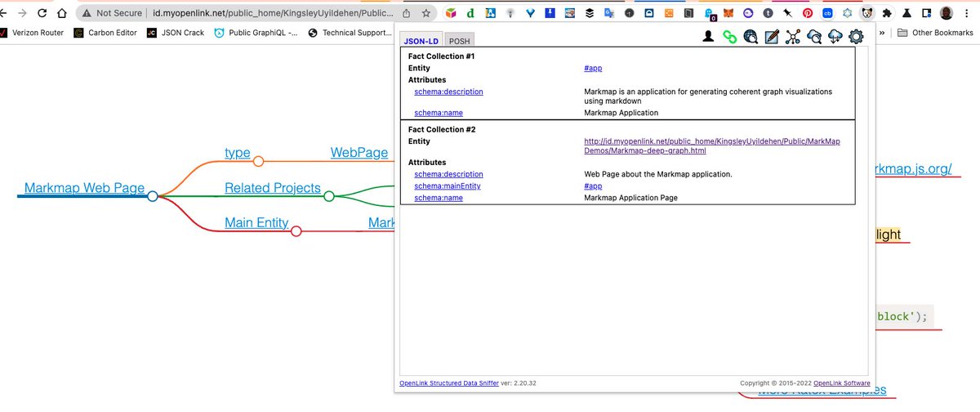Open the Carbon Editor bookmark
The width and height of the screenshot is (980, 412).
[105, 33]
